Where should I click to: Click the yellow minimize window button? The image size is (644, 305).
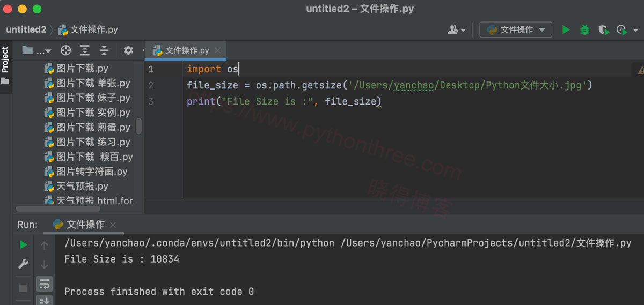(x=22, y=9)
